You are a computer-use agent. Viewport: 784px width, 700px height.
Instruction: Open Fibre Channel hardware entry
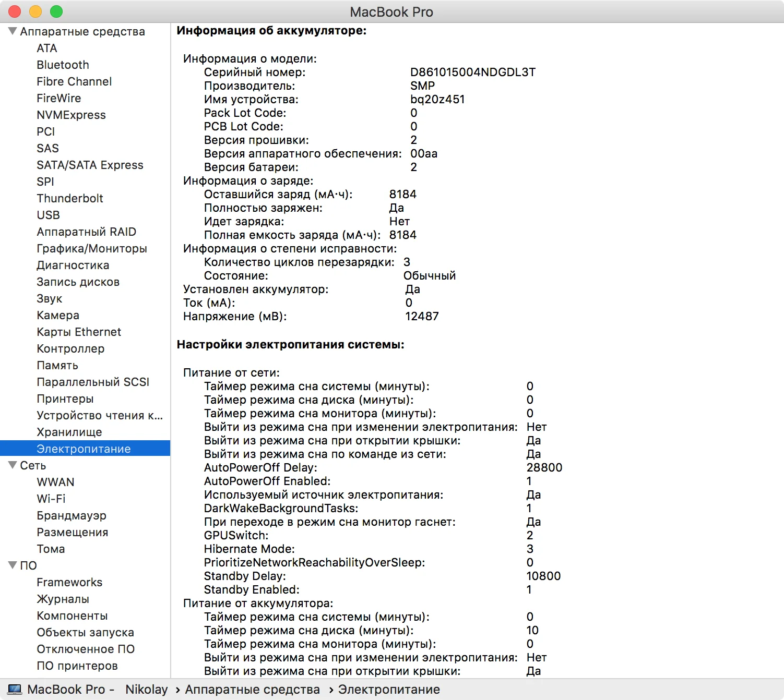point(74,81)
